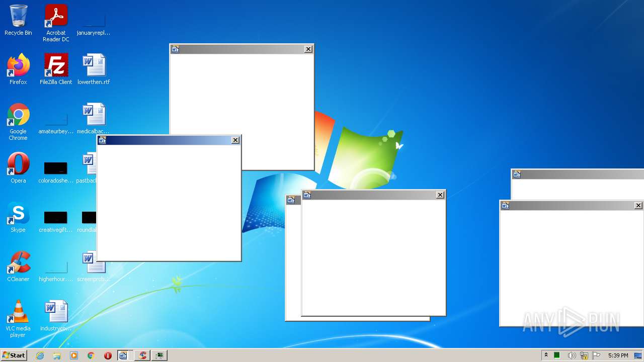
Task: Click the green grid tray icon
Action: (557, 355)
